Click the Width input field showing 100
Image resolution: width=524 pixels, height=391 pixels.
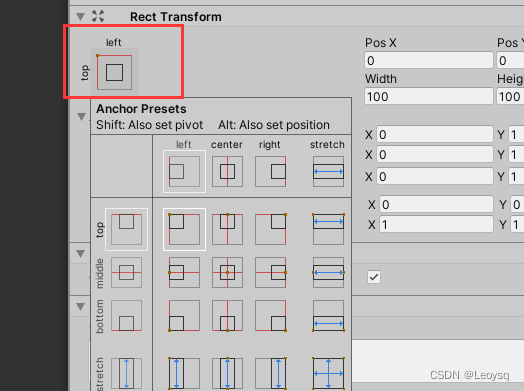tap(429, 96)
